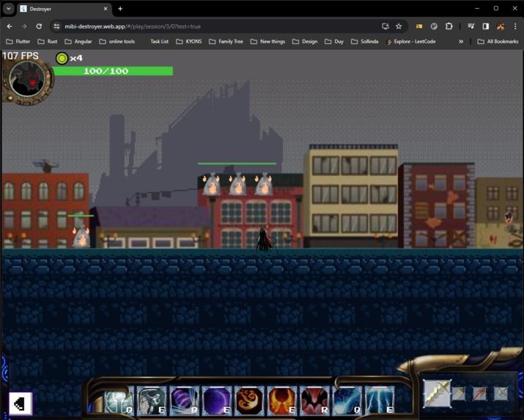Activate the flaming phoenix wings skill
Screen dimensions: 524x420
(281, 400)
